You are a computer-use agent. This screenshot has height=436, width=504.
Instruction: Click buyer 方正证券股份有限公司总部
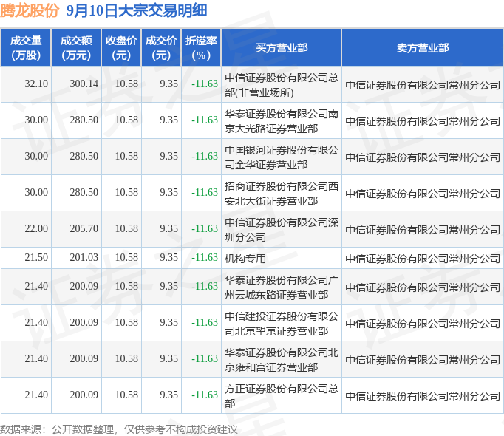point(282,396)
